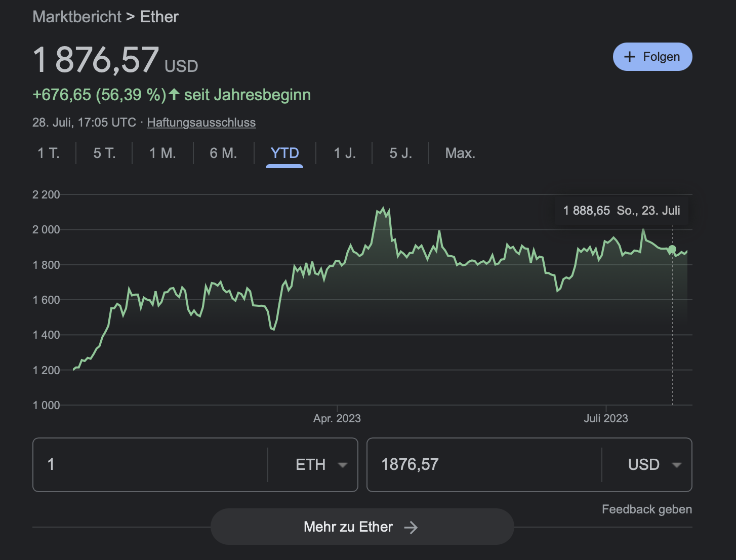Open the USD currency dropdown arrow
The image size is (736, 560).
pyautogui.click(x=677, y=465)
